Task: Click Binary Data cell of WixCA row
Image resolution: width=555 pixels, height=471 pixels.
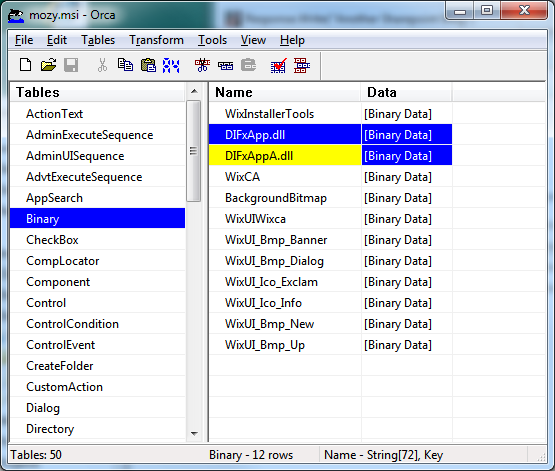Action: pyautogui.click(x=407, y=177)
